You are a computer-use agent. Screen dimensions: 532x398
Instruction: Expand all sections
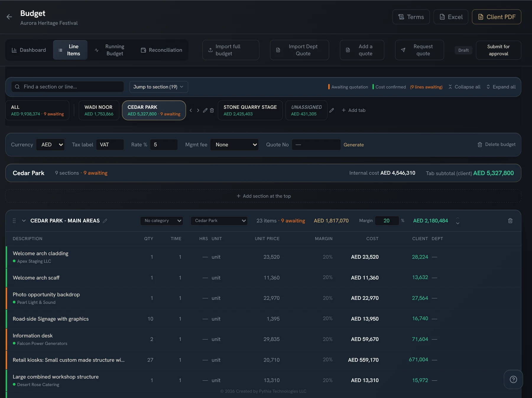pyautogui.click(x=501, y=87)
